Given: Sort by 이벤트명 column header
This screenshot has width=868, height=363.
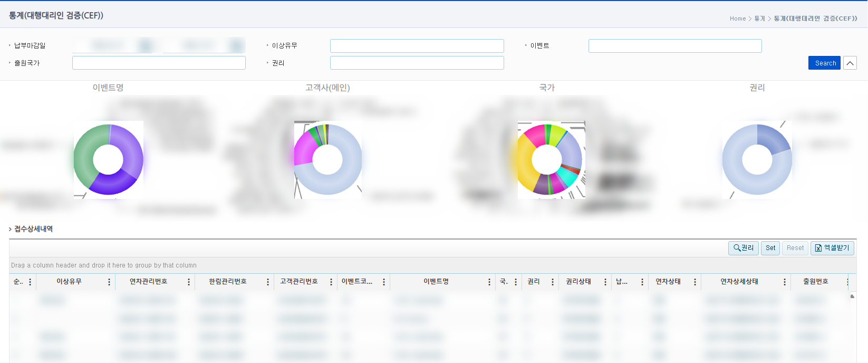Looking at the screenshot, I should pyautogui.click(x=436, y=282).
